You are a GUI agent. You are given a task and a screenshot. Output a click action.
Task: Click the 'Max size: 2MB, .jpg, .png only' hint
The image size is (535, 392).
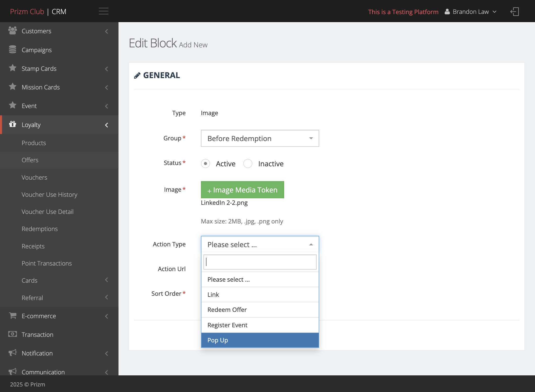tap(242, 221)
